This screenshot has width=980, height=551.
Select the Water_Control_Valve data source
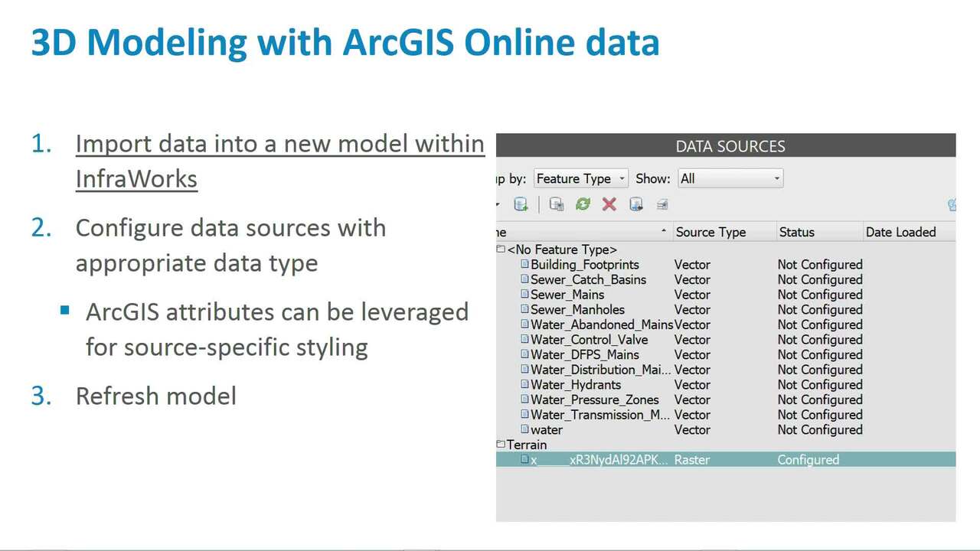tap(589, 340)
